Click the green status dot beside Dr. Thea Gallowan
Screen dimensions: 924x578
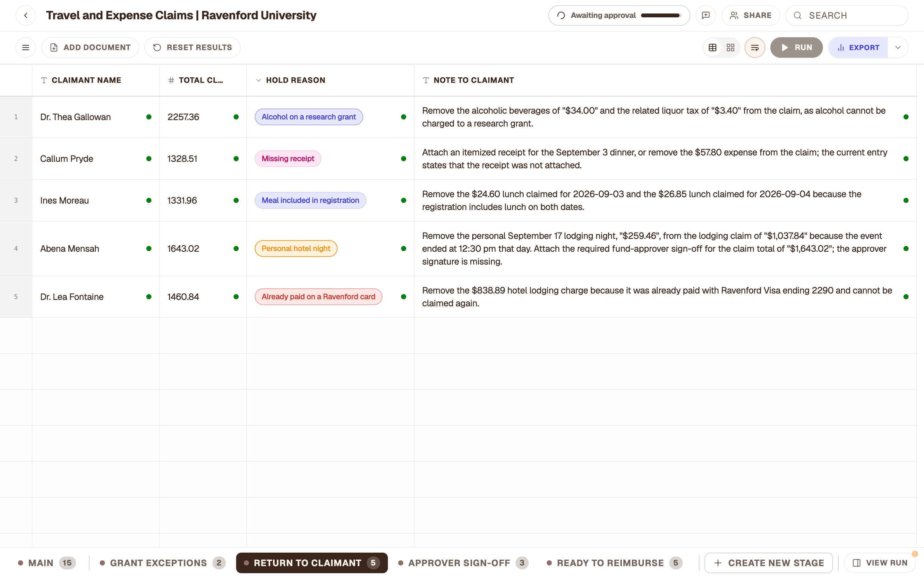[x=149, y=117]
